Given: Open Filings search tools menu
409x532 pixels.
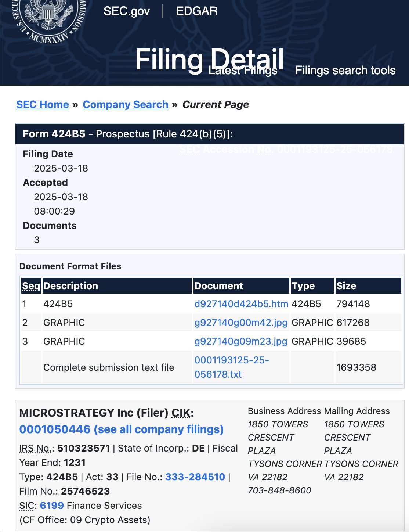Looking at the screenshot, I should tap(345, 70).
